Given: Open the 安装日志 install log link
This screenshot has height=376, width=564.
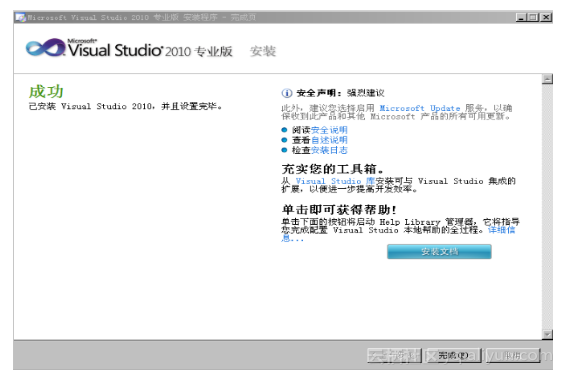Looking at the screenshot, I should click(329, 150).
